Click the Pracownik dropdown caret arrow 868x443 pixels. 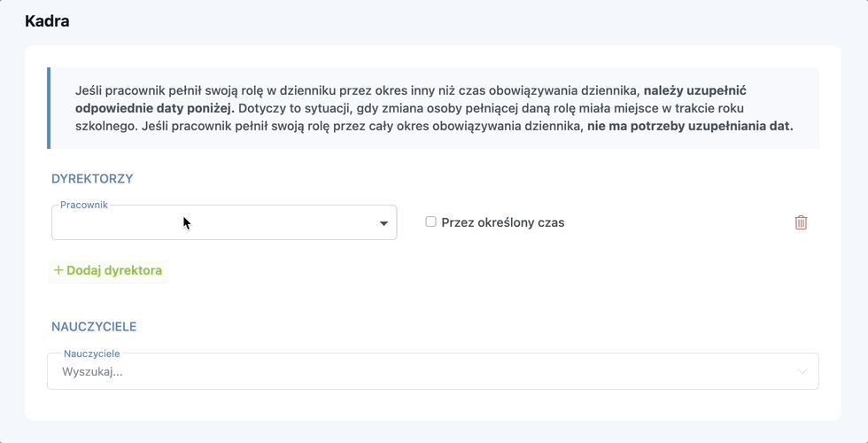[384, 223]
